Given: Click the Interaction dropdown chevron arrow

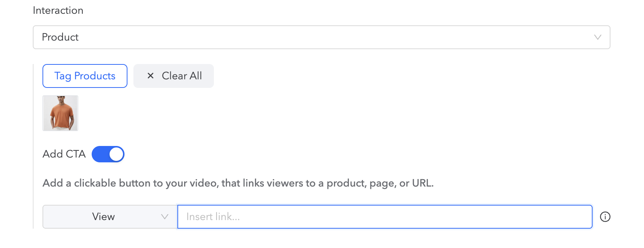Looking at the screenshot, I should tap(597, 37).
